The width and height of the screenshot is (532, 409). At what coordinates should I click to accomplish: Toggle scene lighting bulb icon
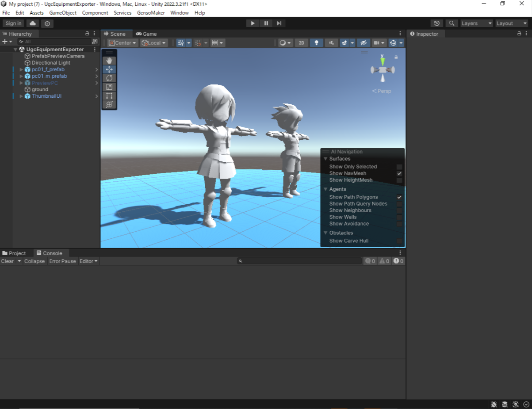point(316,43)
